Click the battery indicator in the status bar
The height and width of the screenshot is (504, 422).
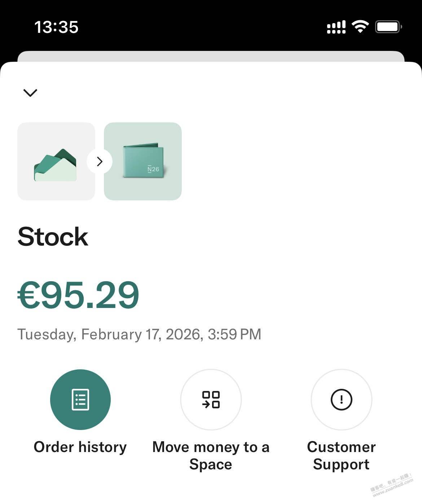point(388,27)
